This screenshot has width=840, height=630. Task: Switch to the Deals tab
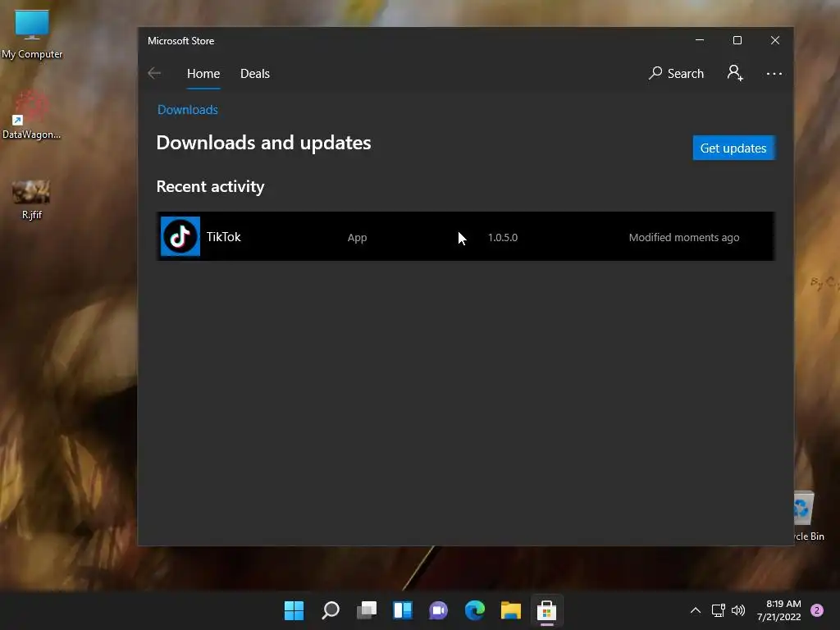point(255,73)
